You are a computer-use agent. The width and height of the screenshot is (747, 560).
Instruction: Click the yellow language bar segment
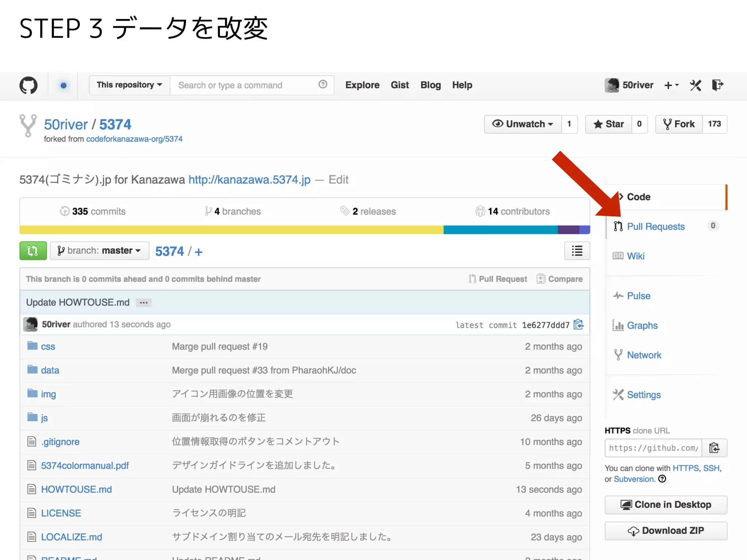[232, 230]
